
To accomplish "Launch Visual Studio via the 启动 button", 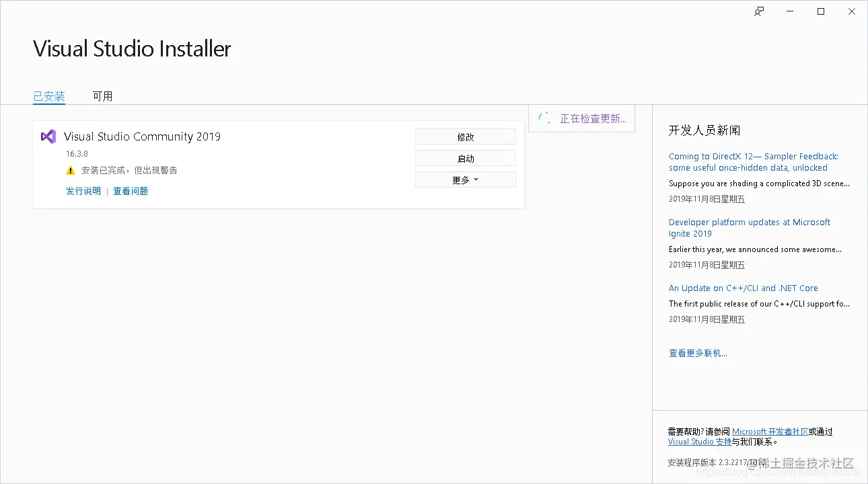I will (465, 158).
